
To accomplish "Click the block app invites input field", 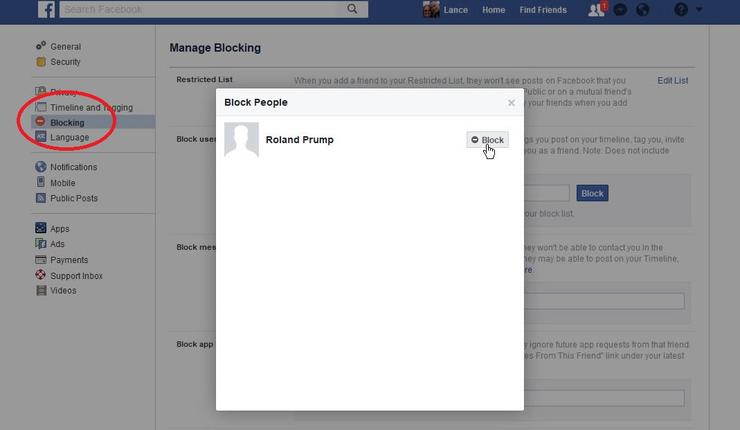I will click(604, 398).
